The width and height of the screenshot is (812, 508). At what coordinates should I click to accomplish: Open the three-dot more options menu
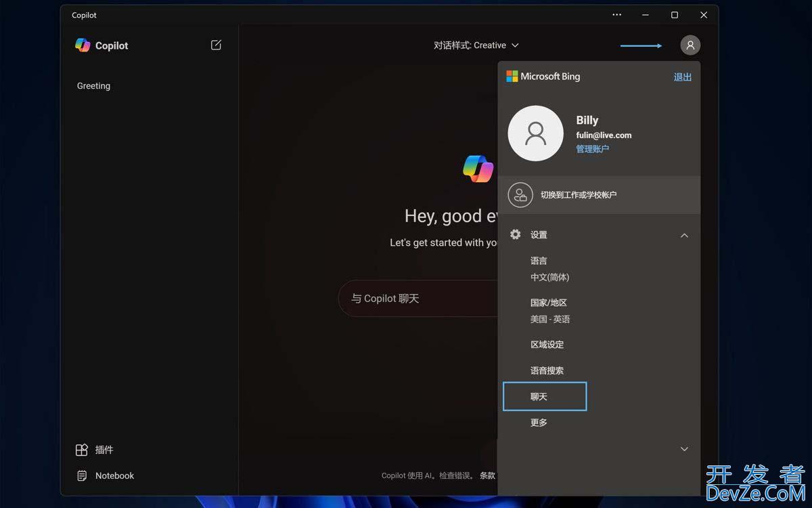(x=616, y=15)
